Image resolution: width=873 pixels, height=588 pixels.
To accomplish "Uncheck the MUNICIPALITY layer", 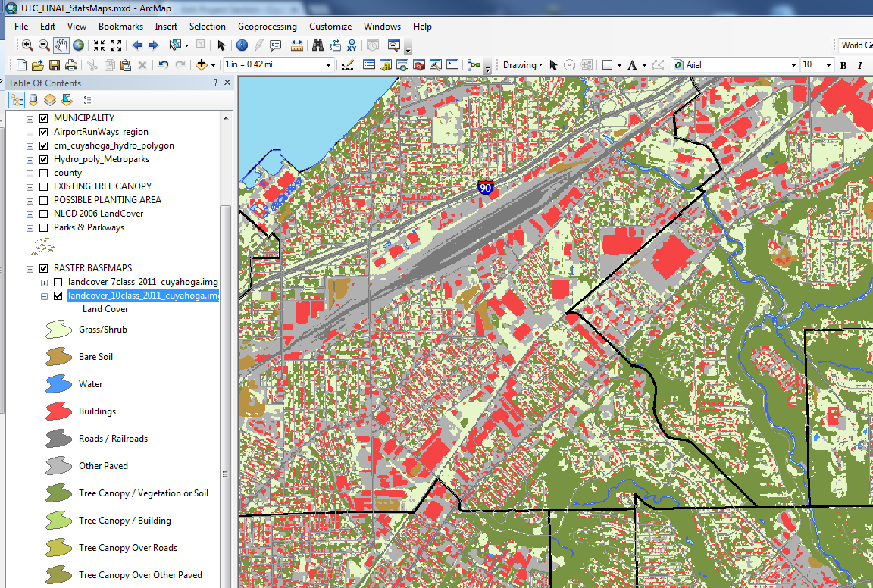I will coord(43,118).
